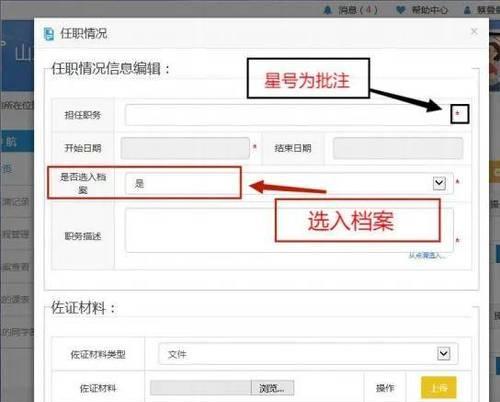Open 帮助中心 in the top bar

pos(422,10)
